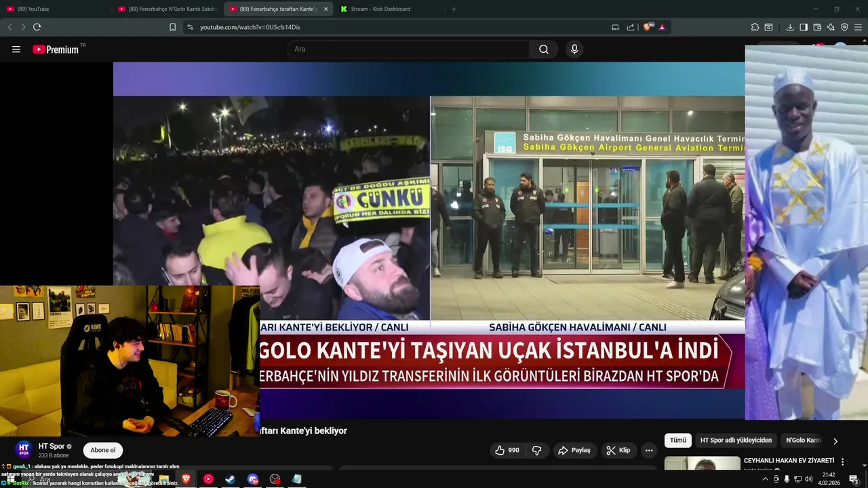
Task: Subscribe with the Abone ol button
Action: point(103,450)
